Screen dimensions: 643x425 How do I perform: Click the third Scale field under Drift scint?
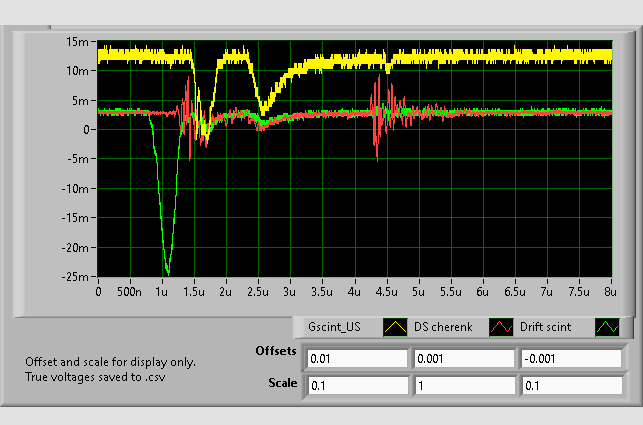[x=570, y=385]
